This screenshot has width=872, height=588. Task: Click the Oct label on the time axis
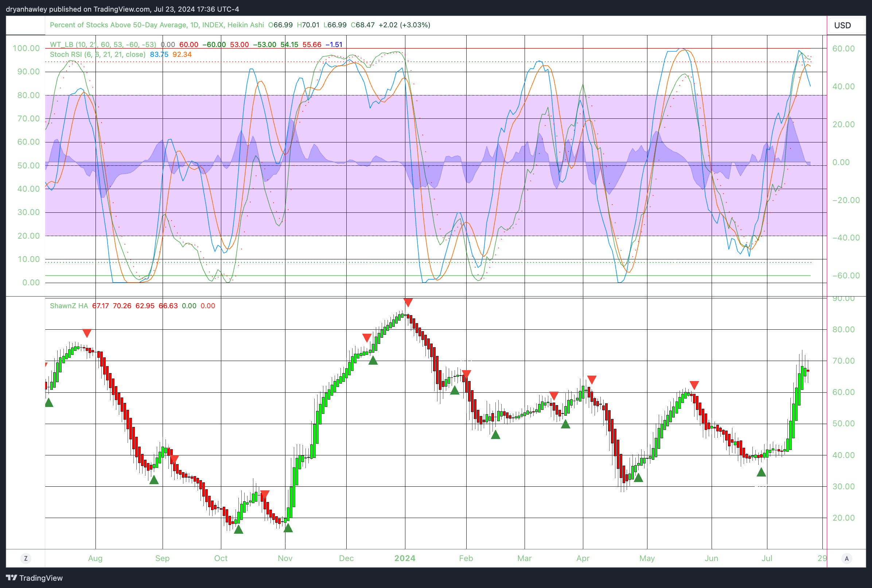(221, 558)
